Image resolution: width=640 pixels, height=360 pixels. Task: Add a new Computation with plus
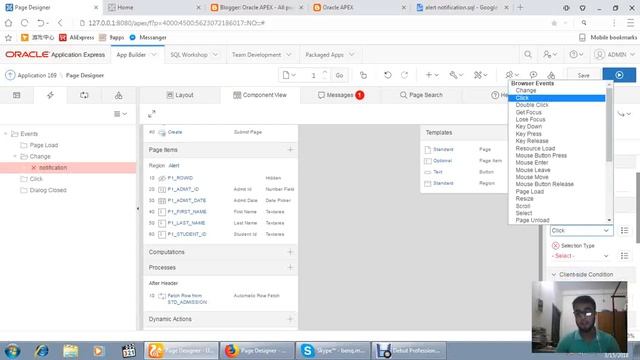click(x=290, y=252)
